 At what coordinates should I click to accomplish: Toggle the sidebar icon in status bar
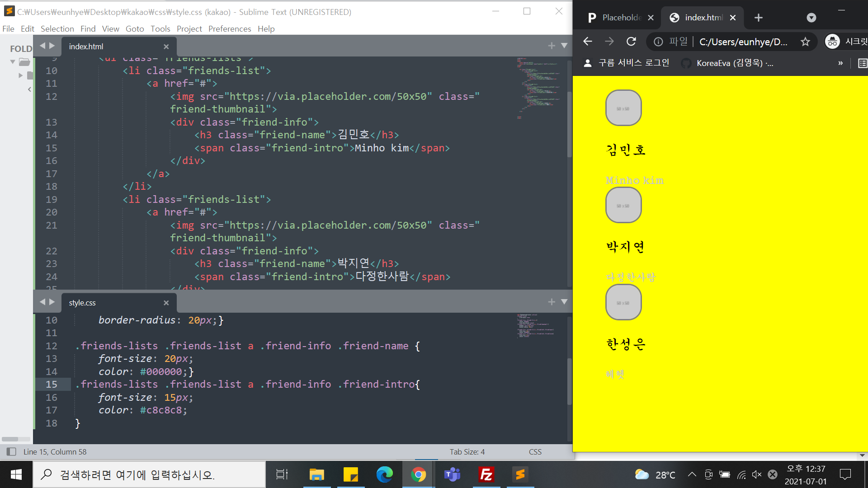(11, 451)
